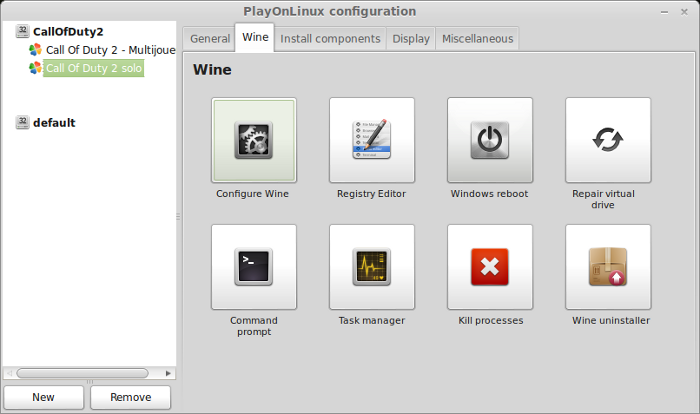Click the Windows reboot power icon

(x=490, y=140)
